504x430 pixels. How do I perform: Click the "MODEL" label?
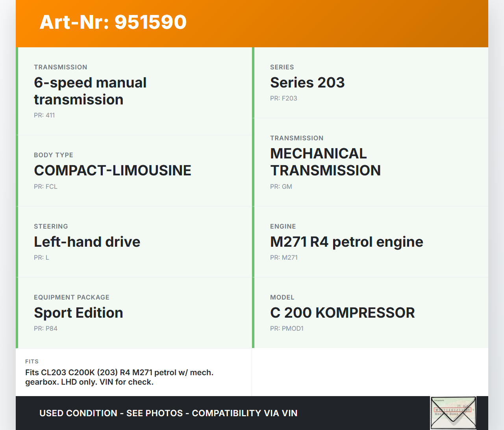[282, 298]
